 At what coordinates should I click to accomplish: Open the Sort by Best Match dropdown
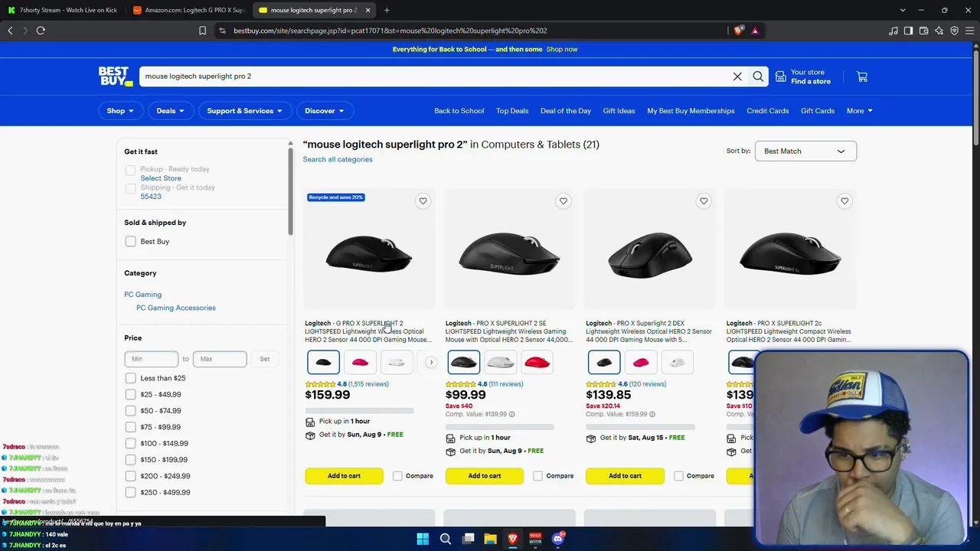tap(805, 151)
